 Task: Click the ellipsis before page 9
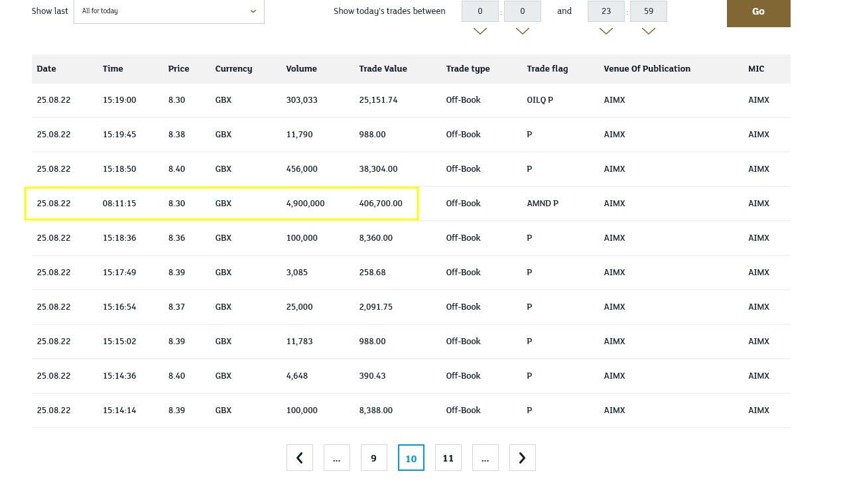tap(337, 458)
